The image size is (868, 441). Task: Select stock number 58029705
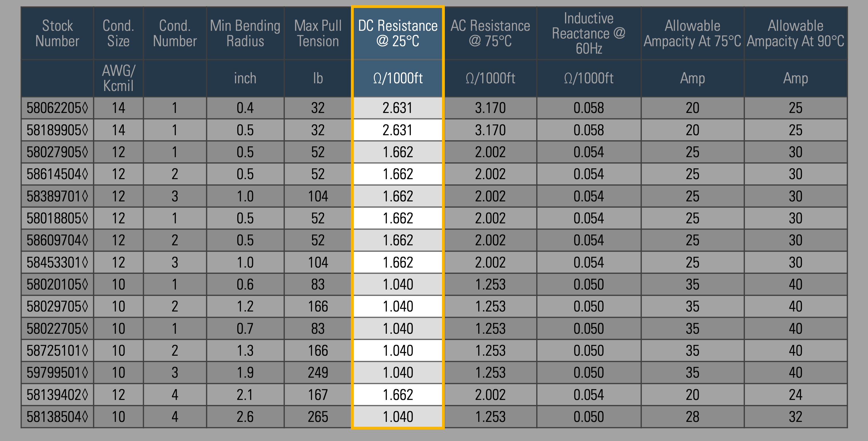tap(57, 306)
